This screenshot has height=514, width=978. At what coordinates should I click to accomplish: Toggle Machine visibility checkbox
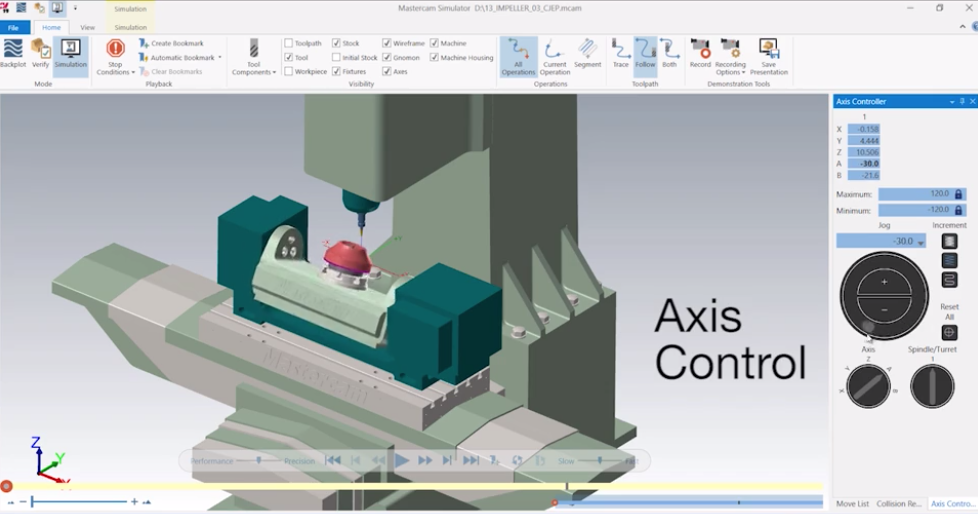point(434,43)
